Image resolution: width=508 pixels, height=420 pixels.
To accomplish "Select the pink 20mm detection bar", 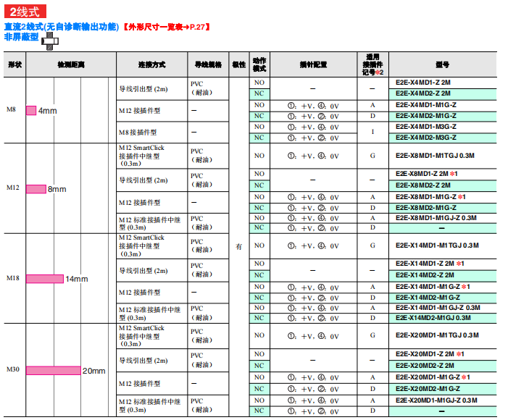I will (53, 370).
